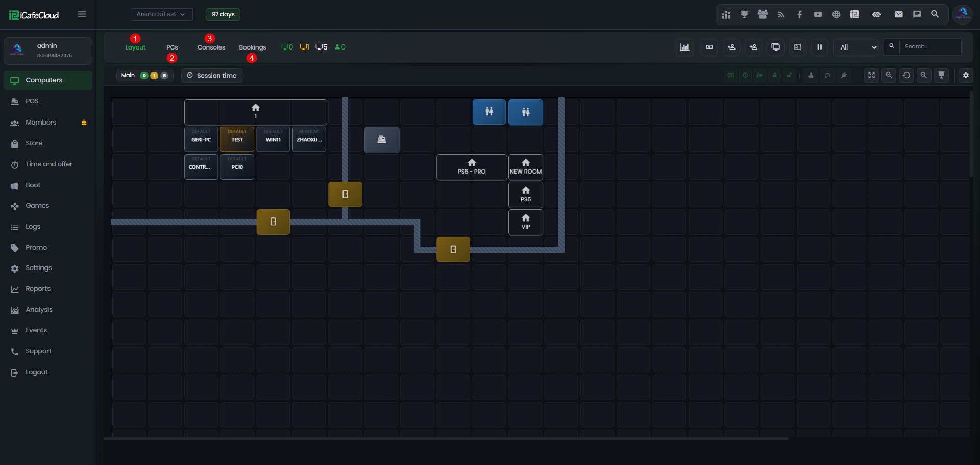Expand the Arena aiTest cafe dropdown

click(162, 14)
